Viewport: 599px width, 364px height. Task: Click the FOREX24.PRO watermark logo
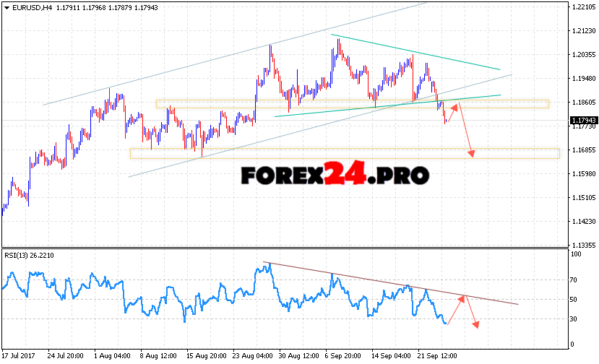[335, 175]
